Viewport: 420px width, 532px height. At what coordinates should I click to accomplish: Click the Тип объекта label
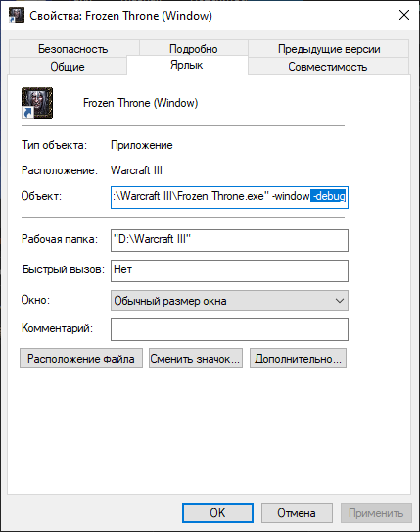(x=54, y=145)
